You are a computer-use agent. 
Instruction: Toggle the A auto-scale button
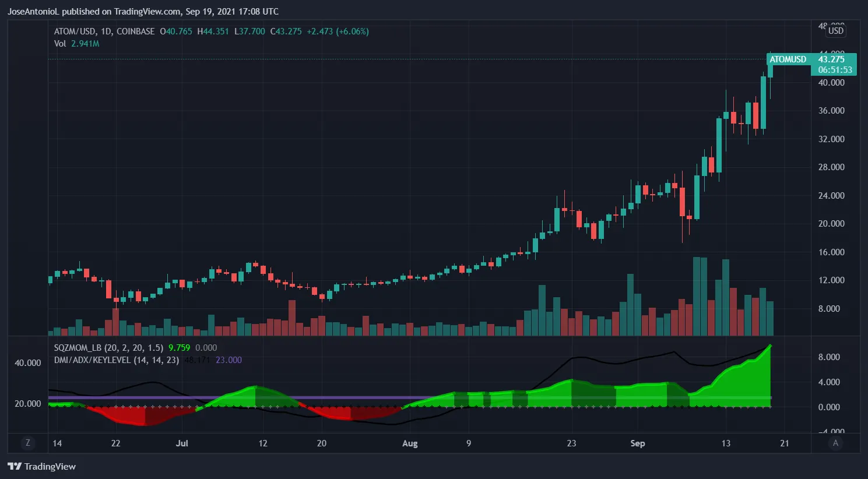pos(835,443)
